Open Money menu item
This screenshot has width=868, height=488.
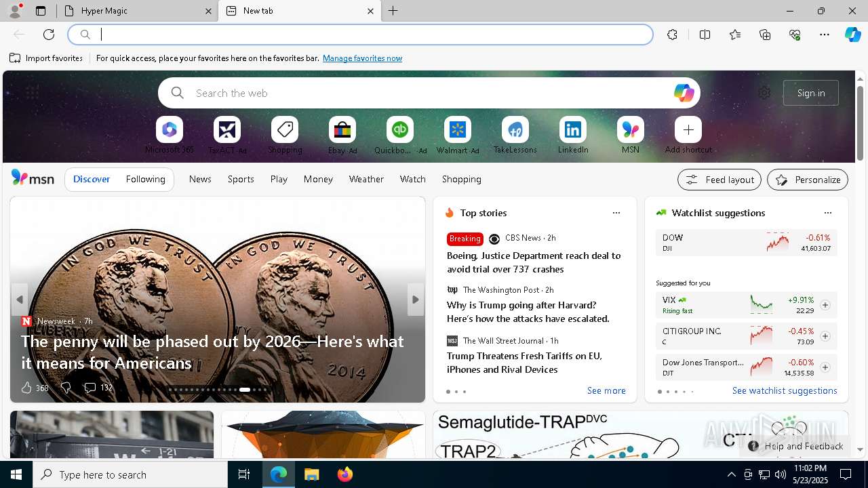click(x=318, y=179)
